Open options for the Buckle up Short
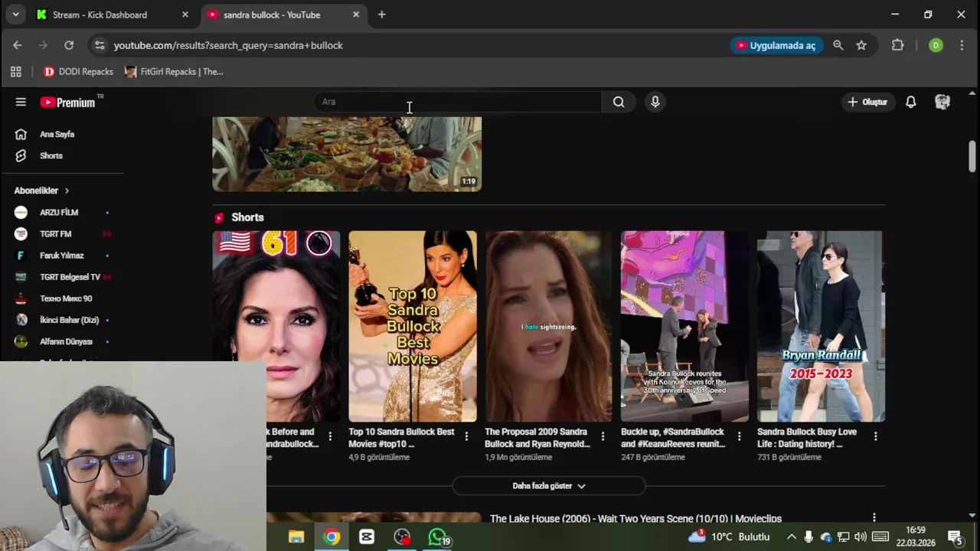The width and height of the screenshot is (980, 551). (739, 436)
